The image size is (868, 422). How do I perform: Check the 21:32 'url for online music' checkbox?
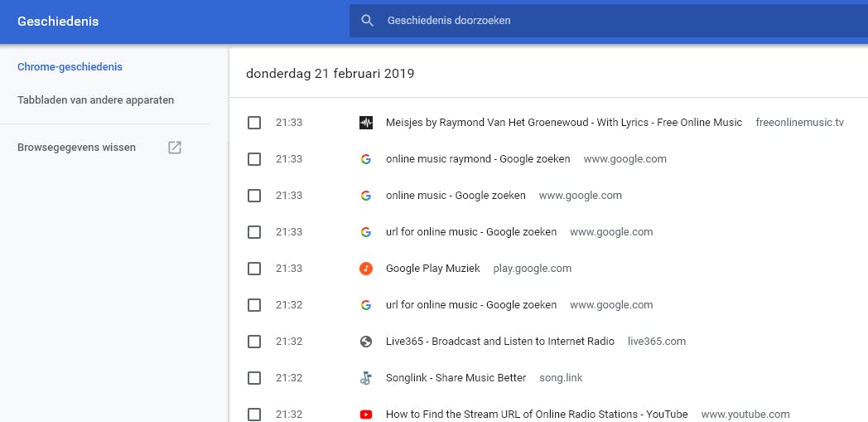click(254, 305)
